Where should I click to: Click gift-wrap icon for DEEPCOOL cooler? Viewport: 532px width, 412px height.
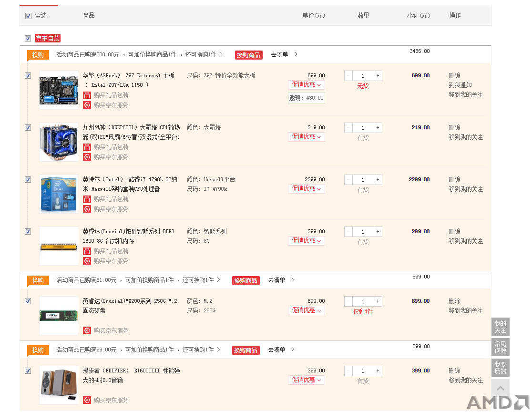click(x=87, y=147)
